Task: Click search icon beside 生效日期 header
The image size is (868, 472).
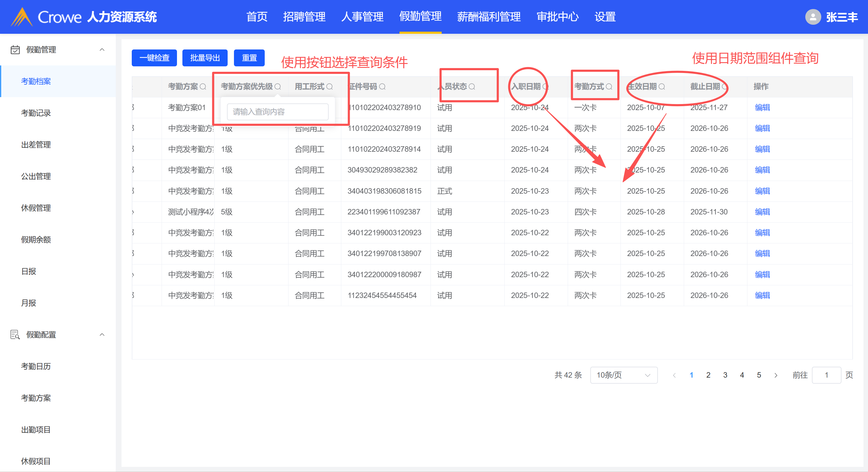Action: (x=662, y=87)
